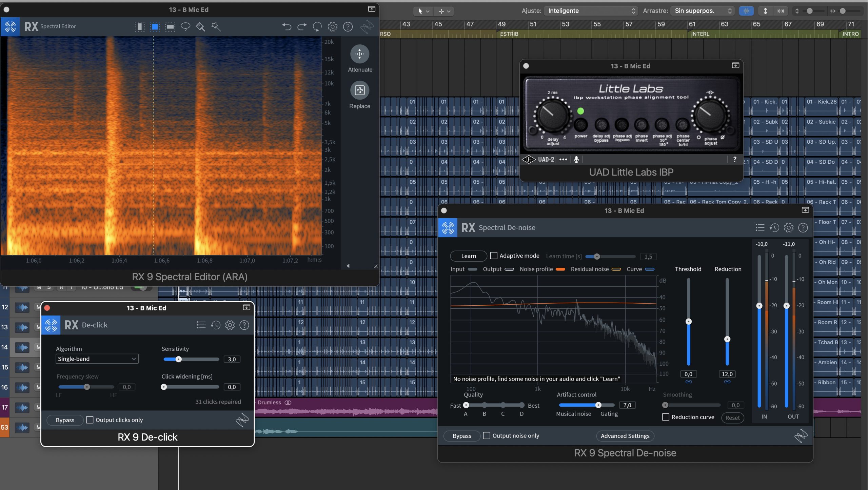Expand the Arrastre Sin superpos. menu
Image resolution: width=868 pixels, height=490 pixels.
point(703,11)
